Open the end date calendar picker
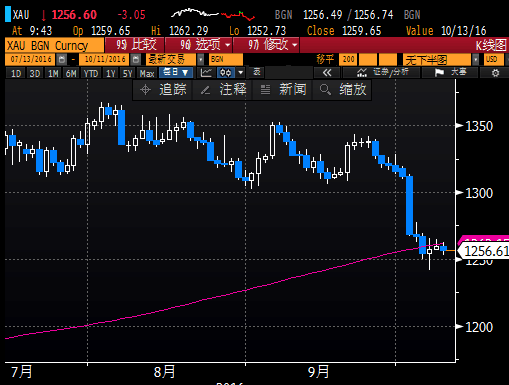The height and width of the screenshot is (385, 509). [135, 60]
